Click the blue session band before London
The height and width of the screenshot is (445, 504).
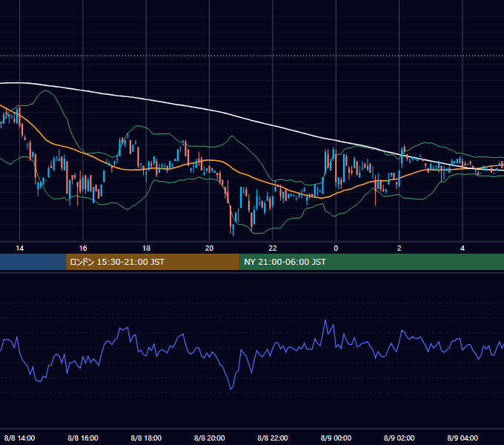click(33, 262)
